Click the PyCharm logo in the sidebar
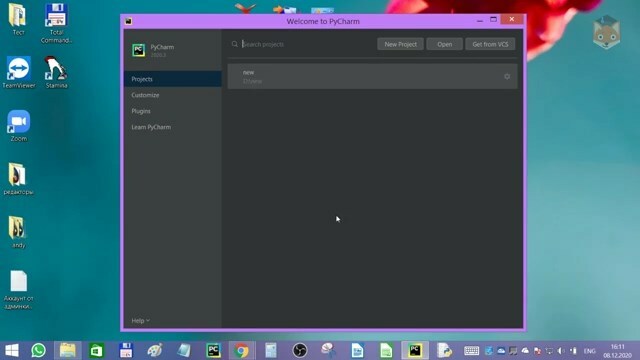This screenshot has width=640, height=360. (139, 50)
